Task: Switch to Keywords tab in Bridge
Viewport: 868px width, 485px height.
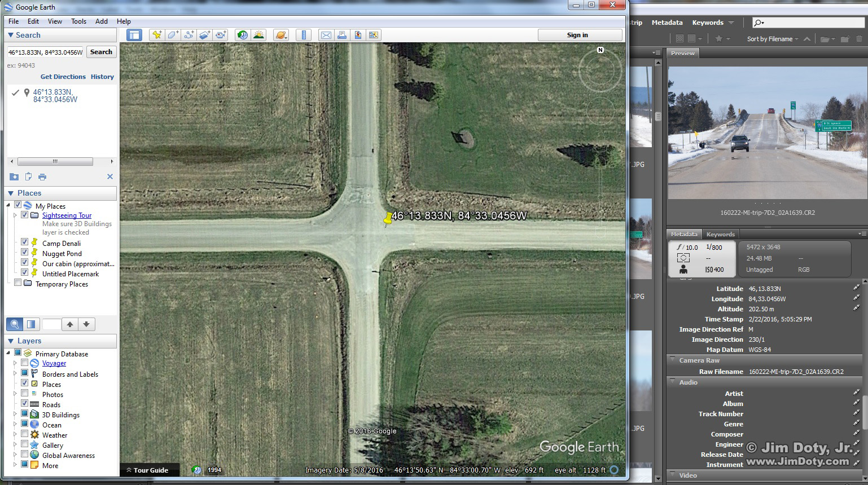Action: click(x=721, y=234)
